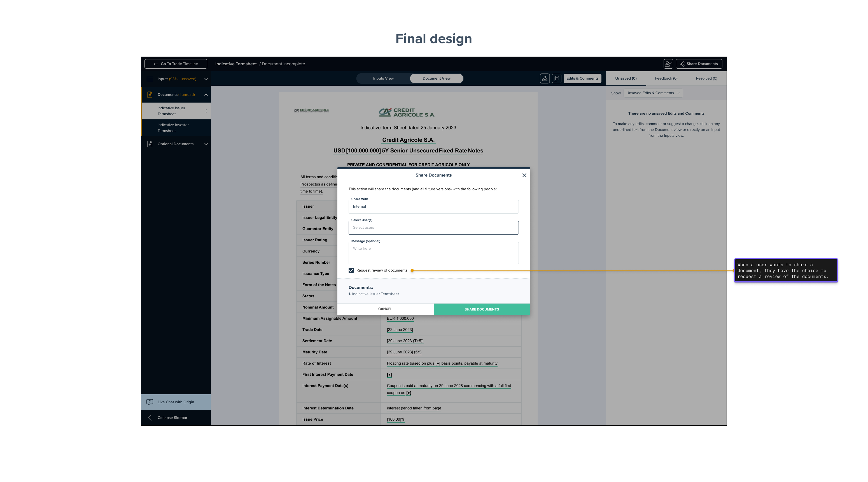
Task: Open three-dot menu for Indicative Issuer Termsheet
Action: 206,111
